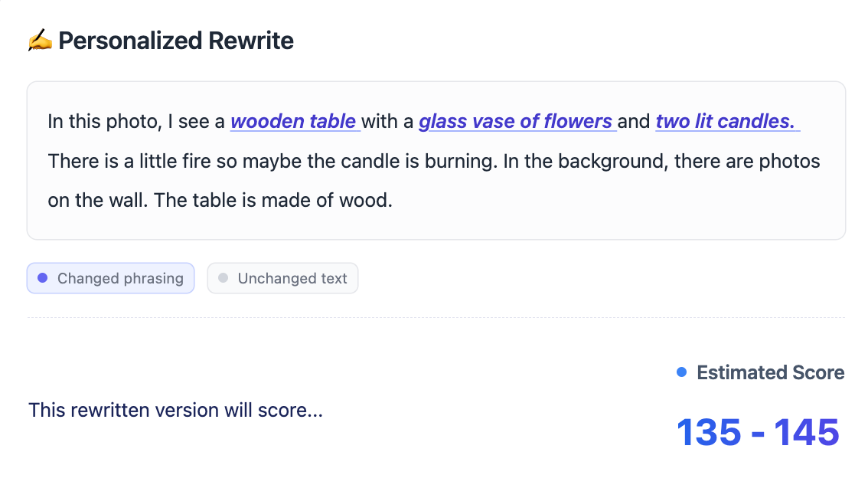
Task: Click the blue dot beside Estimated Score
Action: click(x=682, y=372)
